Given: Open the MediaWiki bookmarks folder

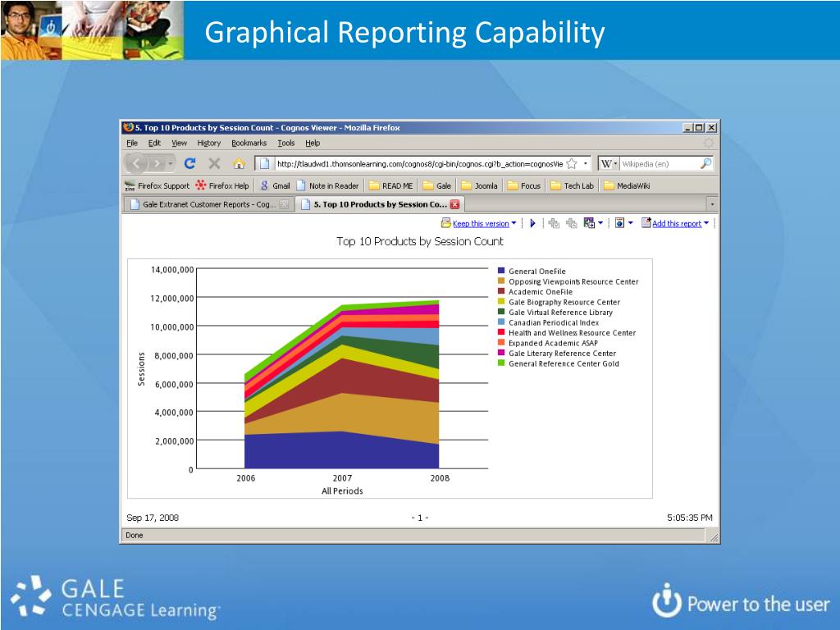Looking at the screenshot, I should coord(627,186).
